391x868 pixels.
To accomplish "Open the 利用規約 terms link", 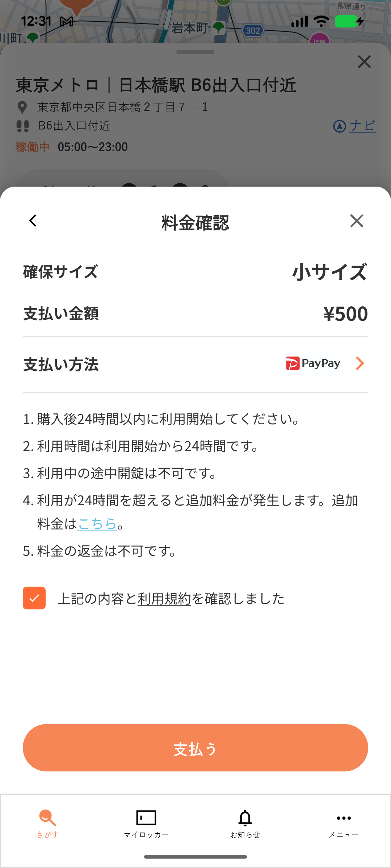I will (164, 599).
